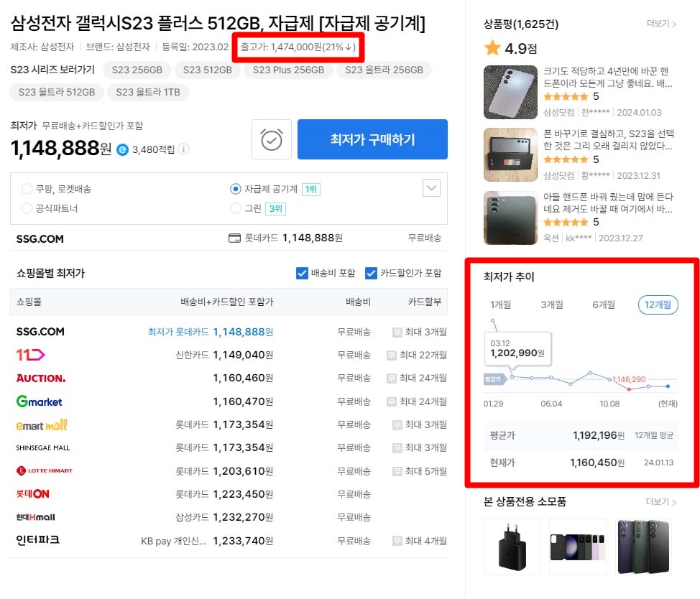Image resolution: width=700 pixels, height=599 pixels.
Task: Click the charger accessory thumbnail
Action: tap(512, 547)
